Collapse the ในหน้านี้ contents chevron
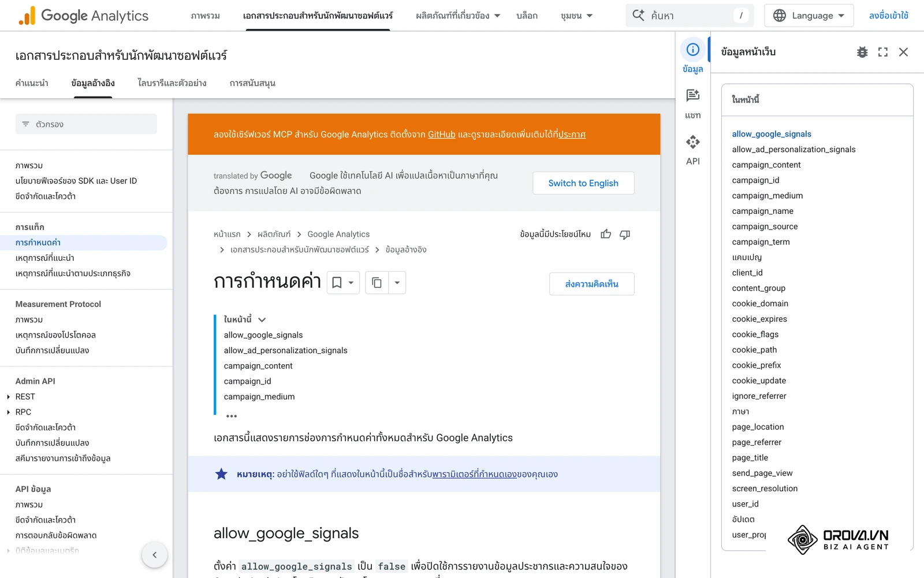 tap(262, 320)
